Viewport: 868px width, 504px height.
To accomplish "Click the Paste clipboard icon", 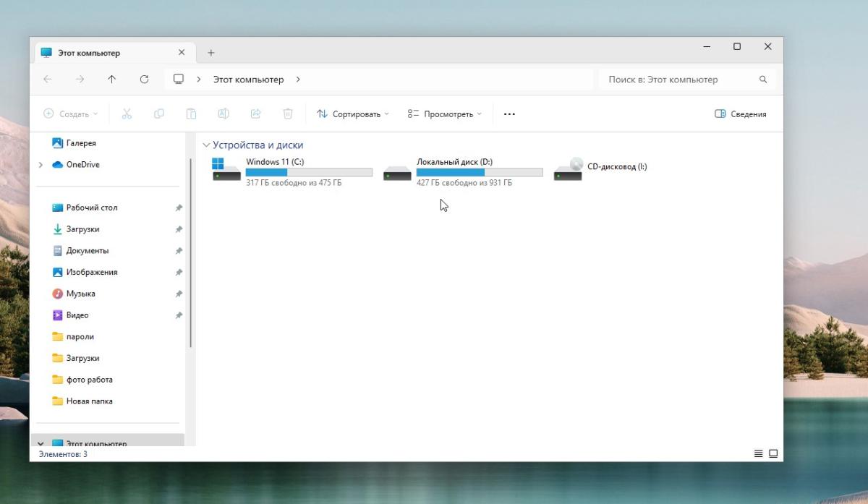I will (191, 114).
